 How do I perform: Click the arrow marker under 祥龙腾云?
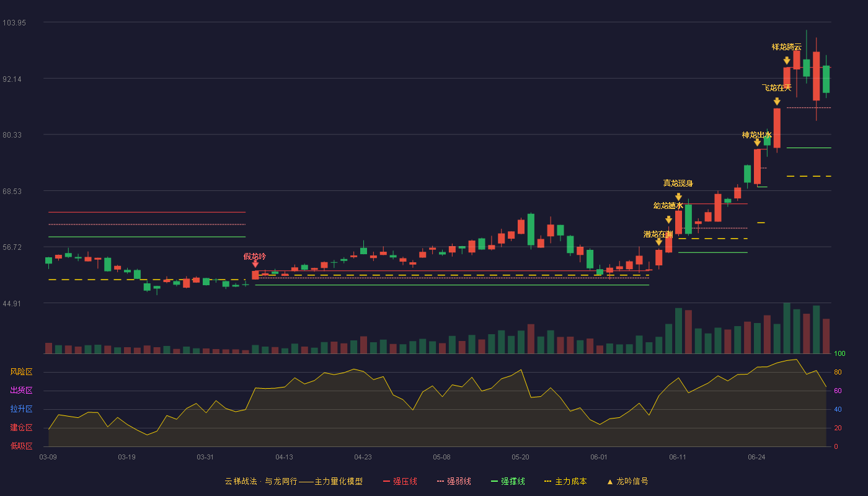787,61
